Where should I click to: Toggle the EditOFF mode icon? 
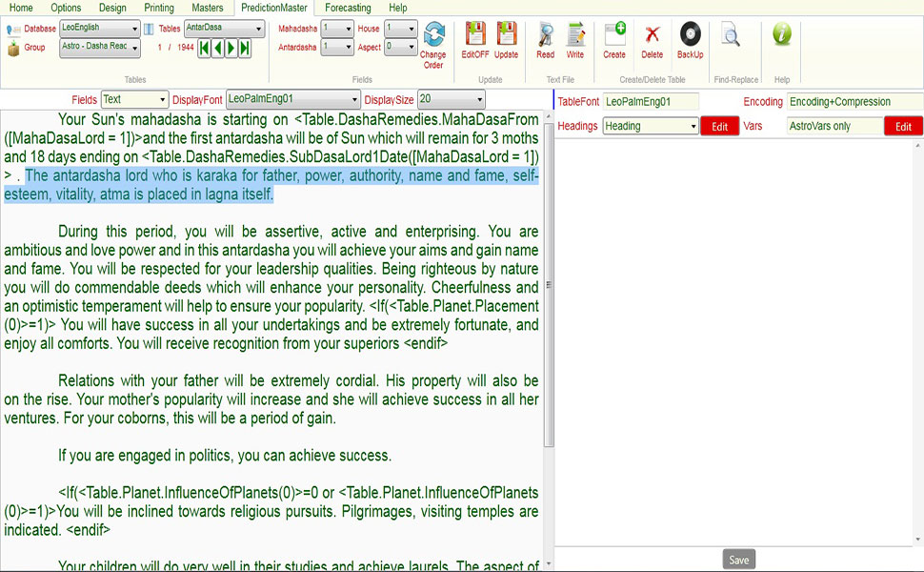coord(475,33)
